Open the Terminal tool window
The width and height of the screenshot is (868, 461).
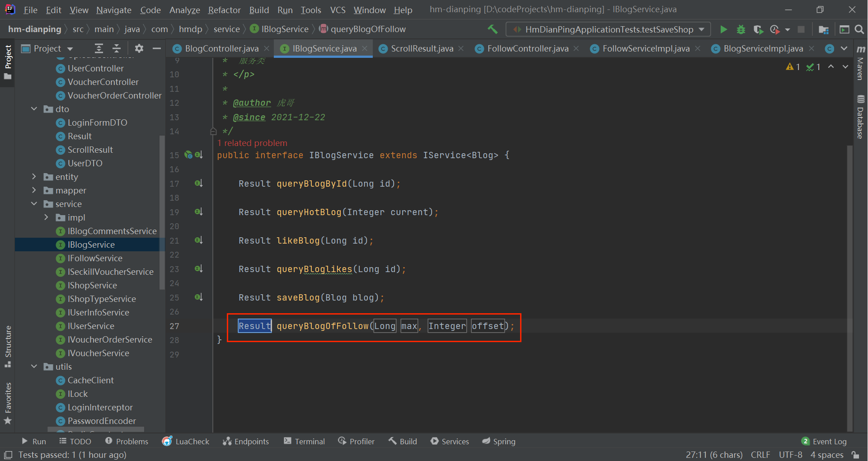[304, 441]
